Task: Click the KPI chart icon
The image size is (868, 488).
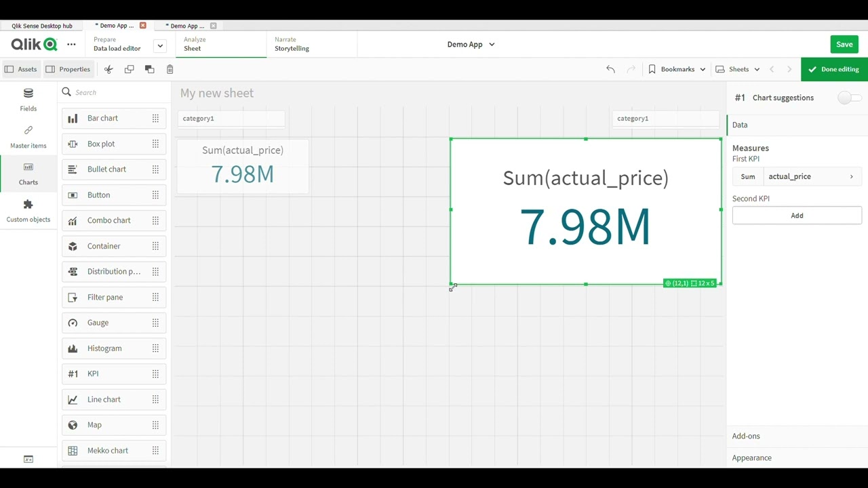Action: pyautogui.click(x=73, y=373)
